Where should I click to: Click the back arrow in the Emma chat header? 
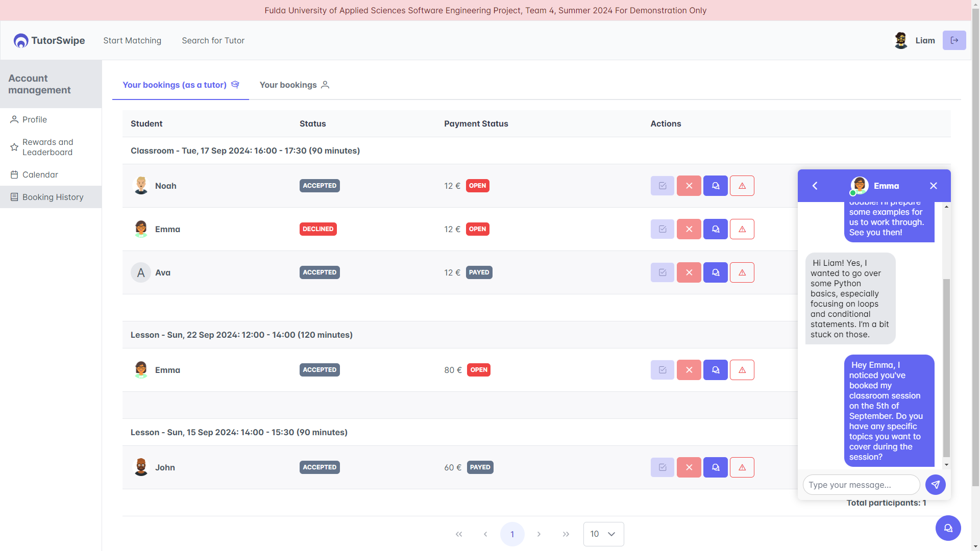click(x=815, y=186)
